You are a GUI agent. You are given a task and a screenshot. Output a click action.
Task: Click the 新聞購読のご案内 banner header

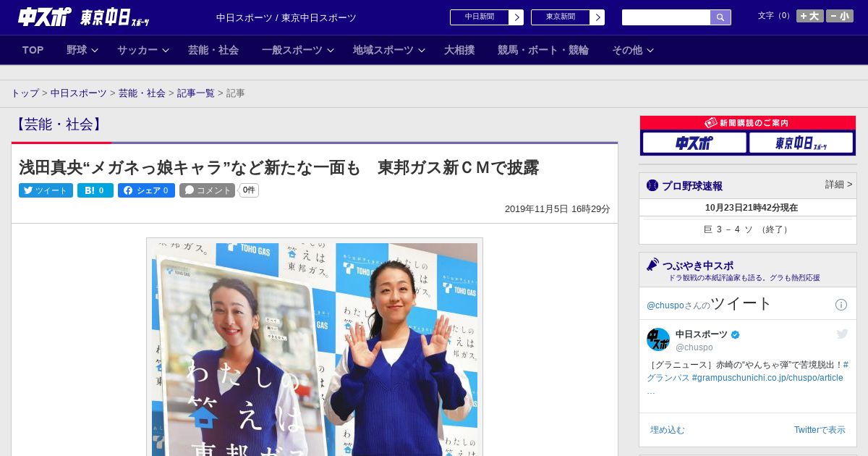pos(748,123)
